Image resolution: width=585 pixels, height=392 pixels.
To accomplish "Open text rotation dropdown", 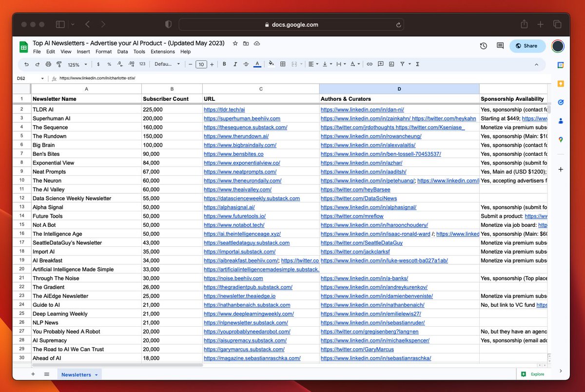I will click(355, 64).
